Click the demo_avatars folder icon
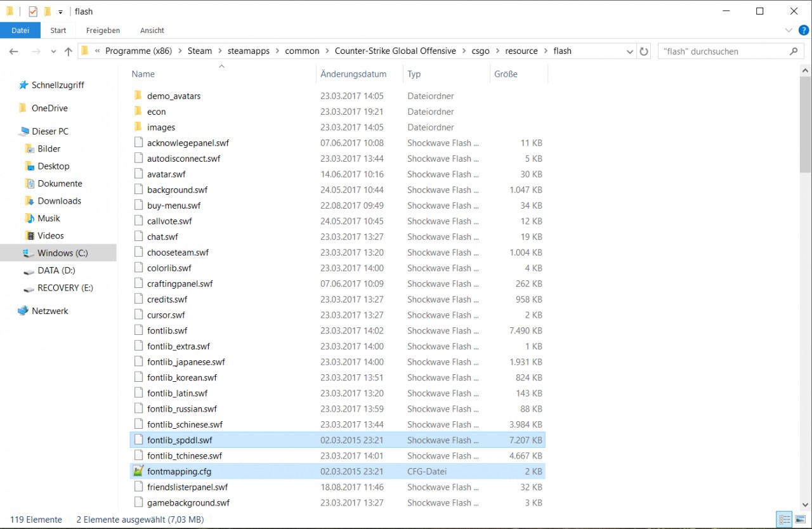The width and height of the screenshot is (812, 529). (x=138, y=96)
